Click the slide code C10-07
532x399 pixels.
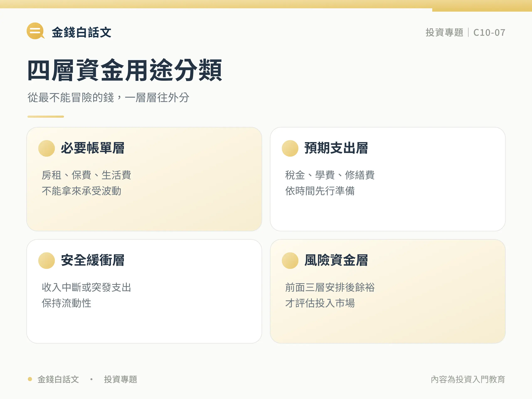click(489, 32)
